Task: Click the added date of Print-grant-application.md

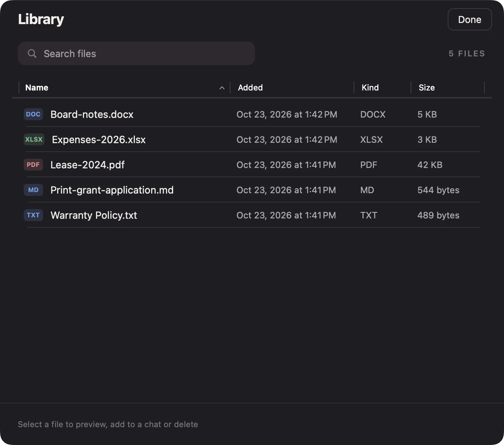Action: coord(286,190)
